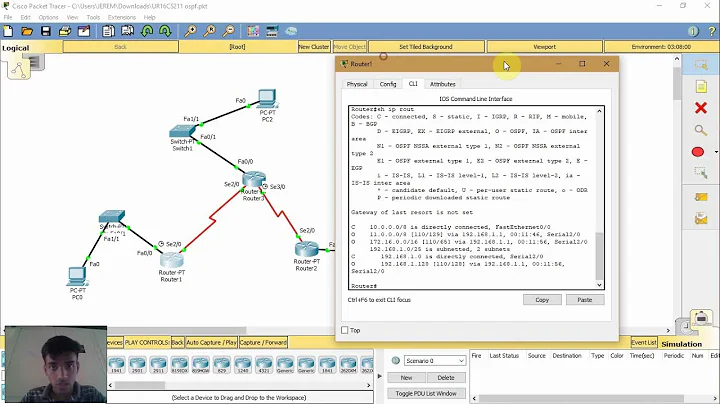Click device list left scroll arrow
This screenshot has width=720, height=404.
[110, 385]
